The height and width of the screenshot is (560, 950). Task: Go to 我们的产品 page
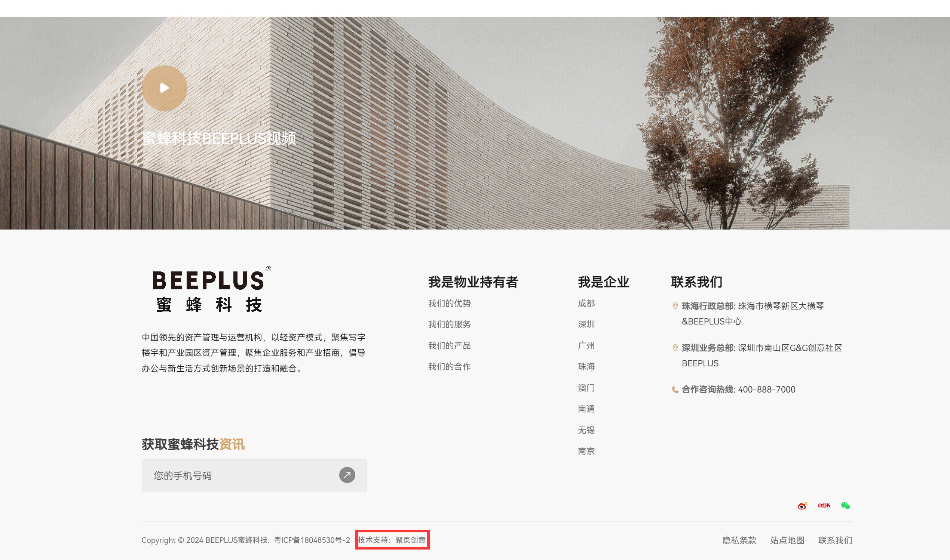(x=449, y=345)
